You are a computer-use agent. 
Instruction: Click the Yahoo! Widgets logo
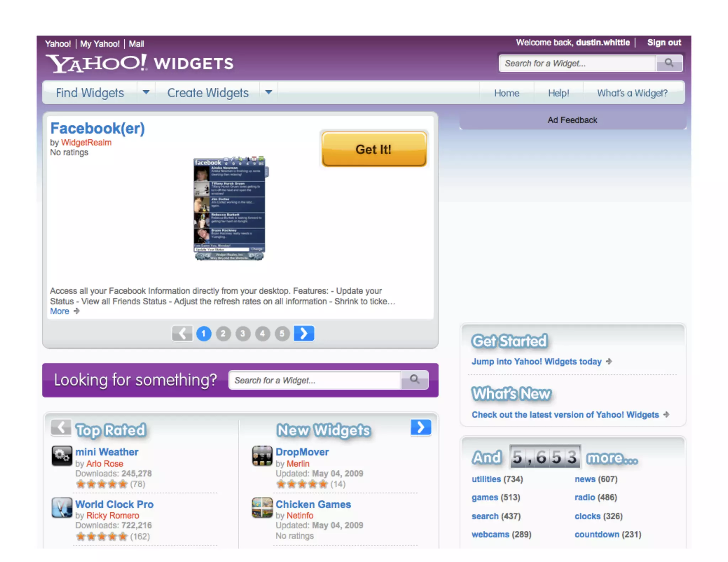(x=140, y=64)
